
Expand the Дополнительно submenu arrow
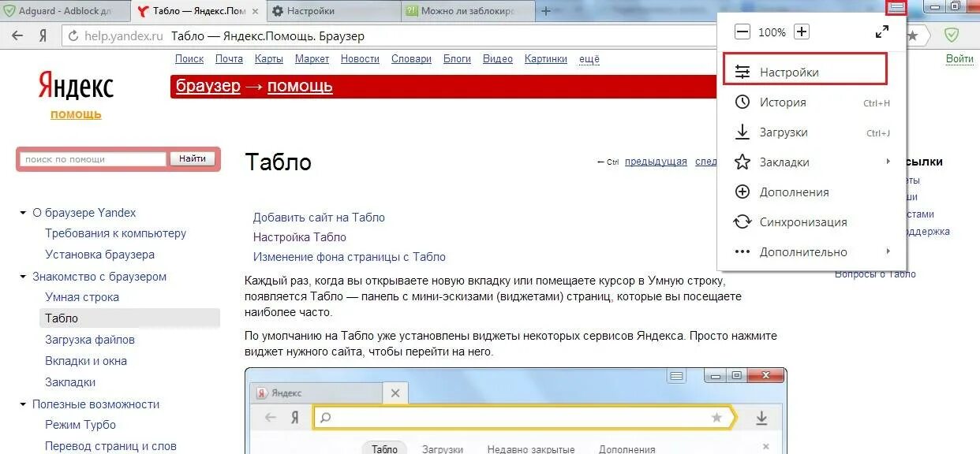coord(888,251)
